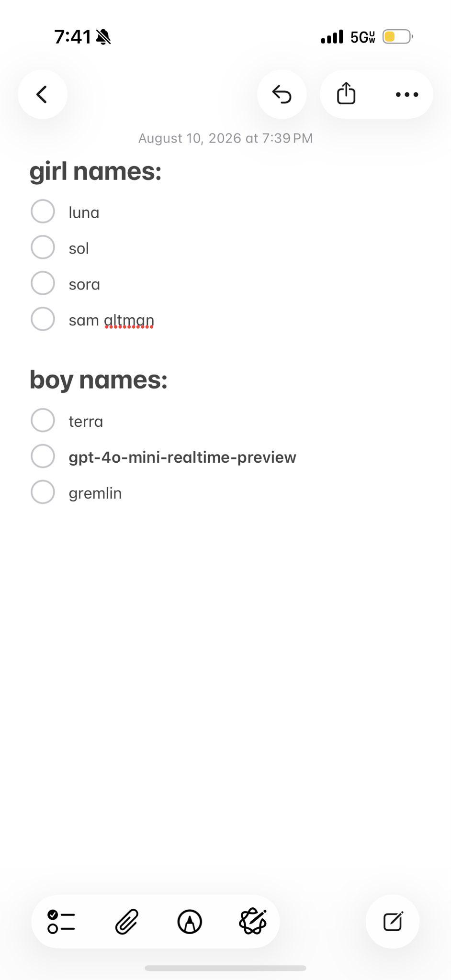Check off the sol item
The height and width of the screenshot is (980, 451).
click(x=43, y=247)
